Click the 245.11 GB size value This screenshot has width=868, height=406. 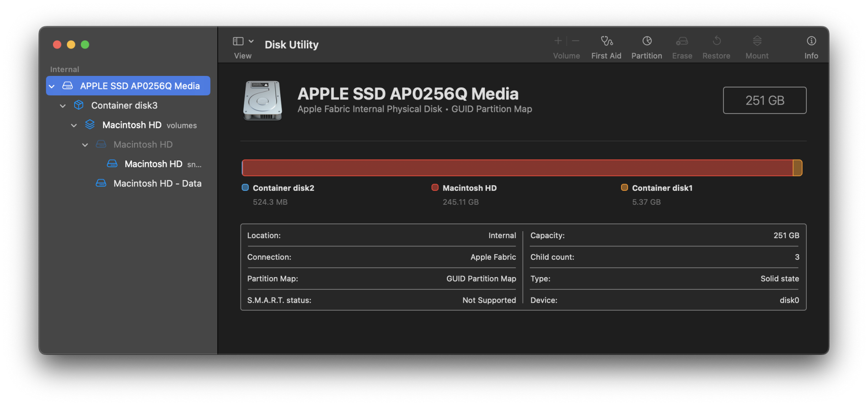coord(460,202)
